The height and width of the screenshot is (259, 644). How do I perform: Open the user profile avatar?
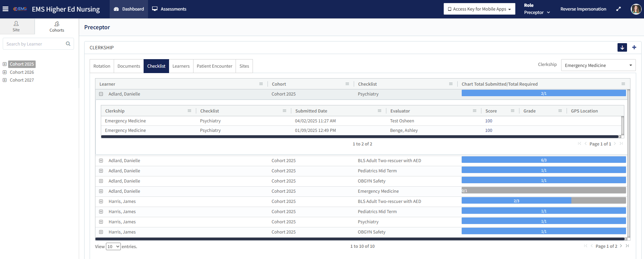(636, 9)
